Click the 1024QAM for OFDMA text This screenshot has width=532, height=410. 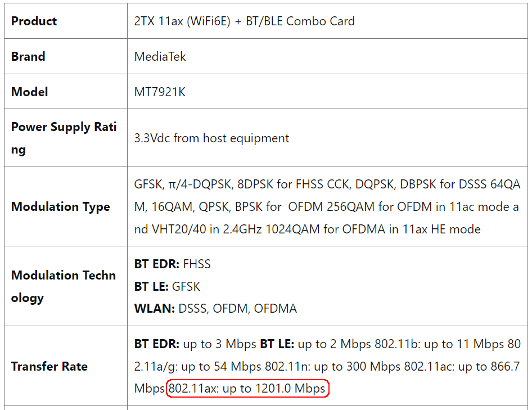(x=325, y=229)
